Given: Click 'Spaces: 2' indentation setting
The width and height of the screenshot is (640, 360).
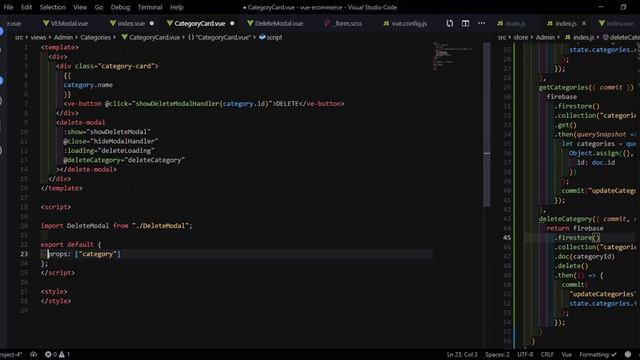Looking at the screenshot, I should pyautogui.click(x=497, y=354).
